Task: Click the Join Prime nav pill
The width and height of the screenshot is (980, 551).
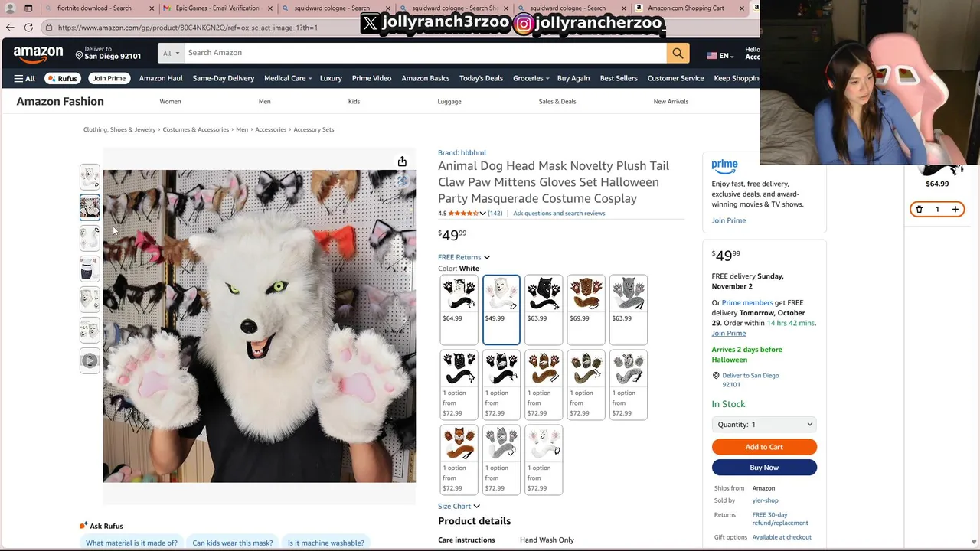Action: (109, 78)
